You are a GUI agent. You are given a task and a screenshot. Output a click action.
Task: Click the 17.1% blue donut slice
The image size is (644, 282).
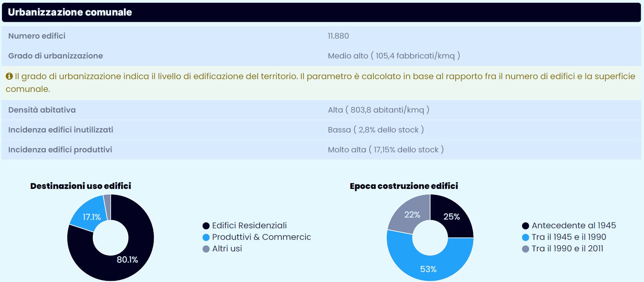(88, 215)
